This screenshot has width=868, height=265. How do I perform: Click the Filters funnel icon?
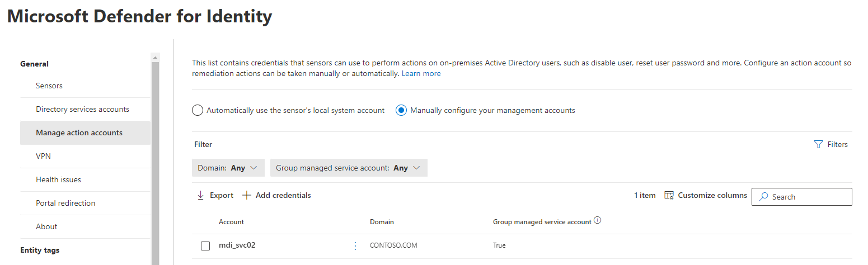pyautogui.click(x=818, y=144)
